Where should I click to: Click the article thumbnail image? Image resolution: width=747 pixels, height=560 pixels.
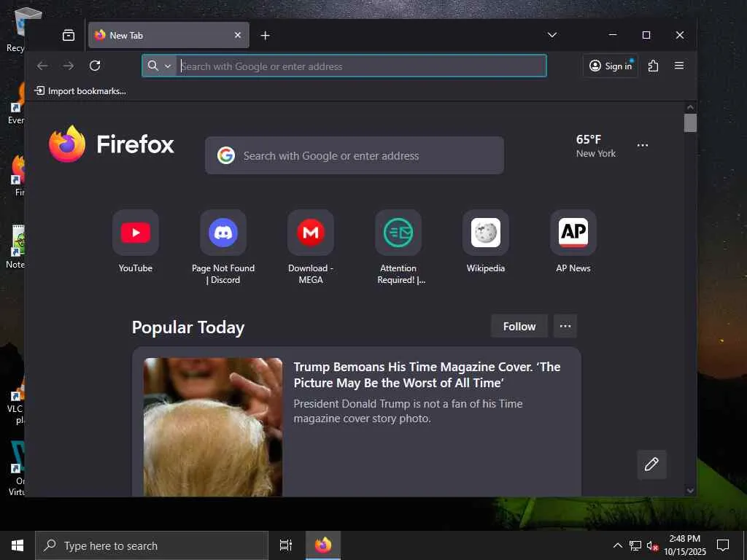pyautogui.click(x=213, y=427)
